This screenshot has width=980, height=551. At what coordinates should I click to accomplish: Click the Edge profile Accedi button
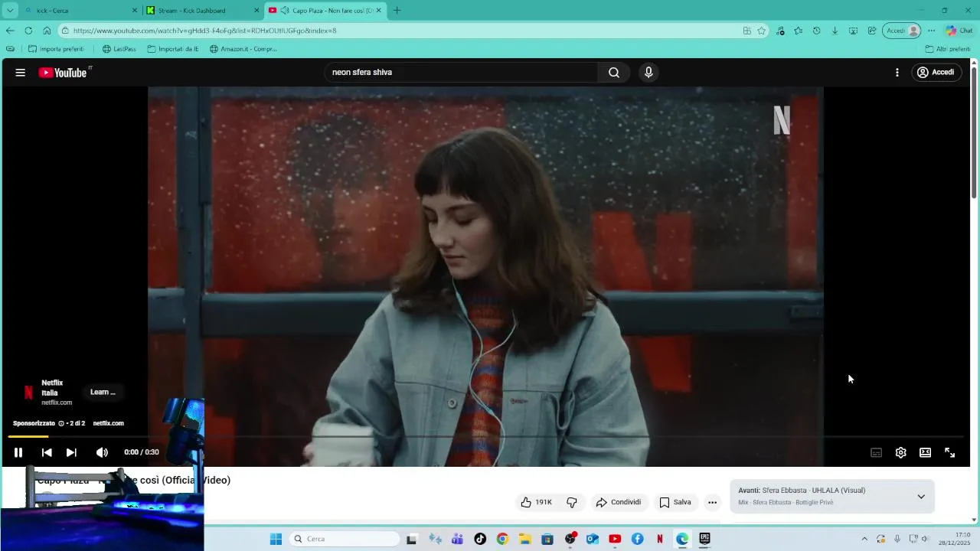click(902, 31)
